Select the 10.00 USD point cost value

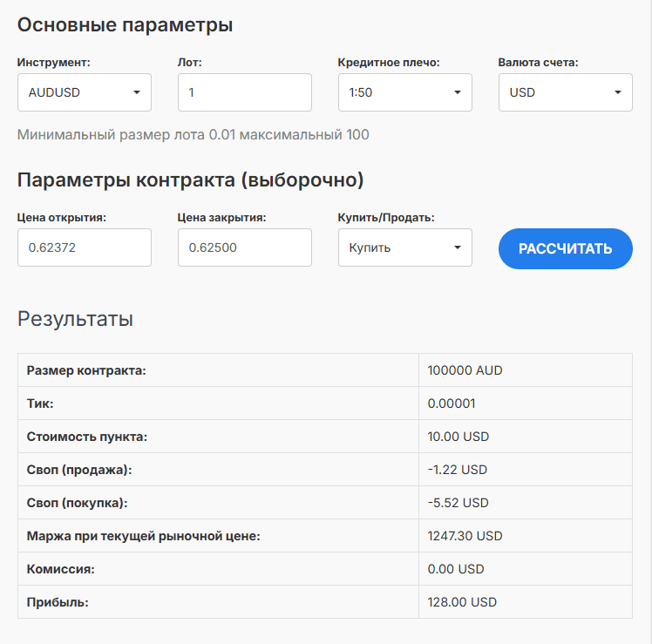click(458, 437)
